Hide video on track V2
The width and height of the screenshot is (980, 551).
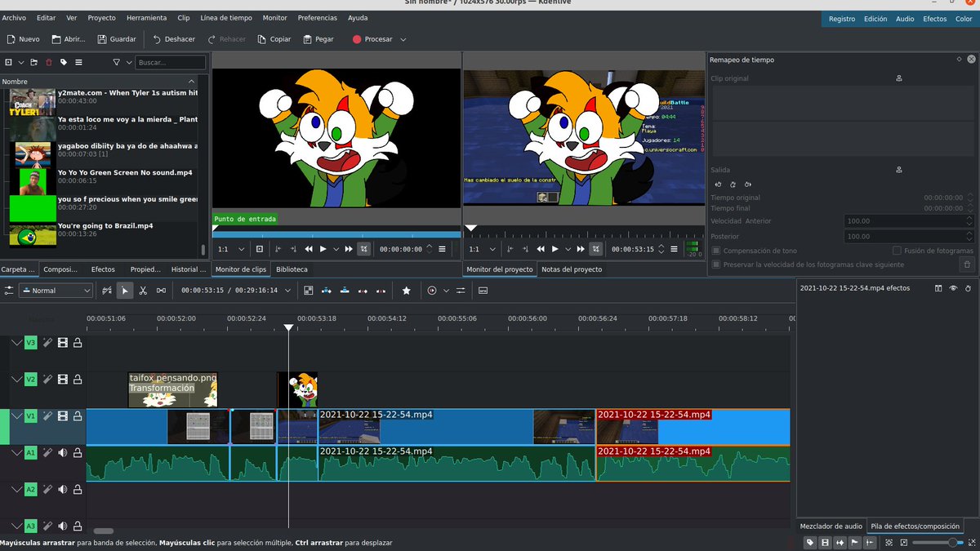pyautogui.click(x=62, y=380)
